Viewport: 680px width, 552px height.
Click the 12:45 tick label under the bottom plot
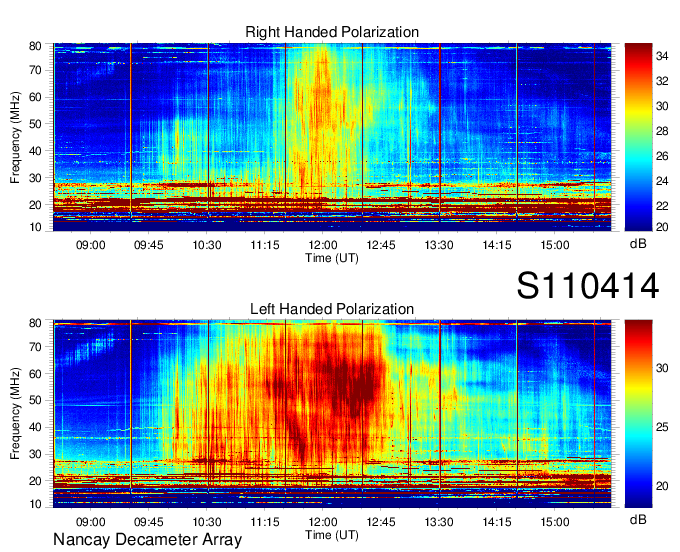click(381, 522)
